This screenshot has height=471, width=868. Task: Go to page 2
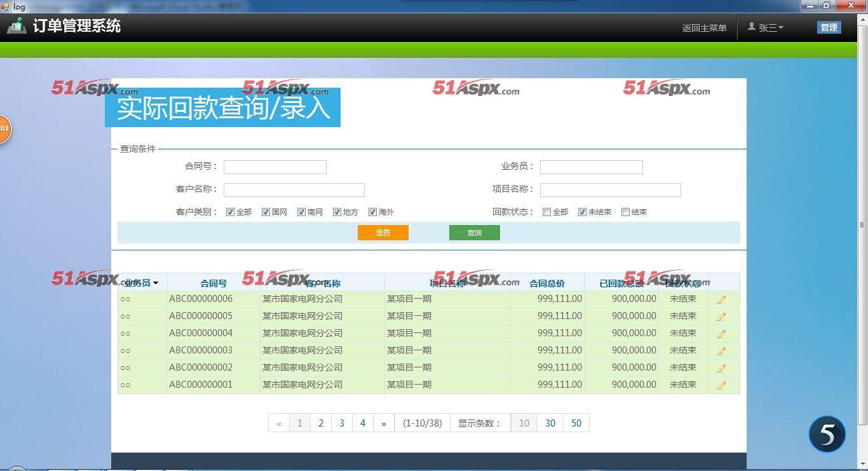click(321, 423)
